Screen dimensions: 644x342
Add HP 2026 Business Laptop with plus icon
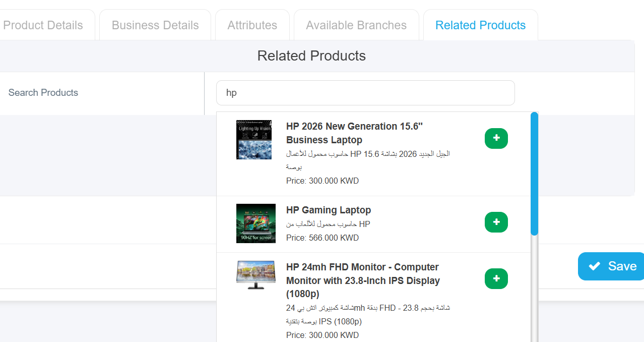click(496, 138)
